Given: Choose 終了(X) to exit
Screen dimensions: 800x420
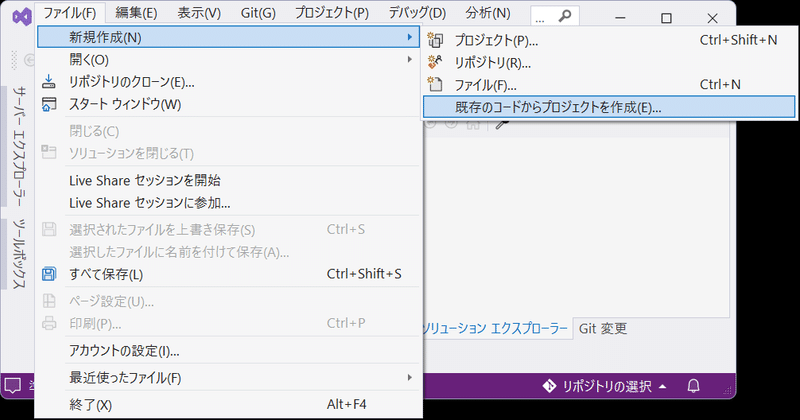Looking at the screenshot, I should [228, 405].
